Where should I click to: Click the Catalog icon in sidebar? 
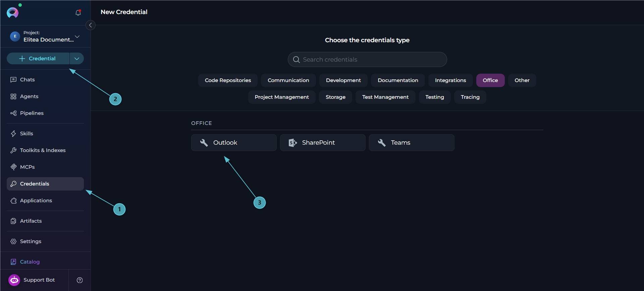click(x=13, y=262)
